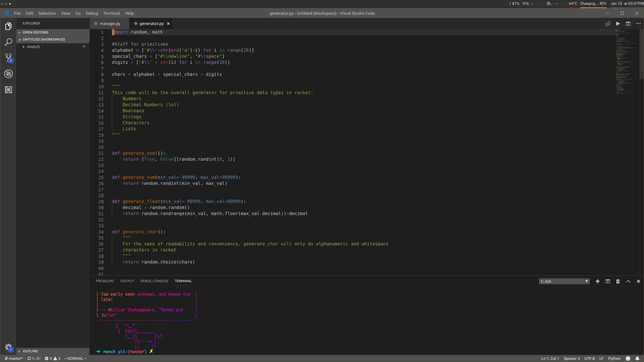This screenshot has height=362, width=644.
Task: Open the Manage gear icon
Action: tap(8, 347)
